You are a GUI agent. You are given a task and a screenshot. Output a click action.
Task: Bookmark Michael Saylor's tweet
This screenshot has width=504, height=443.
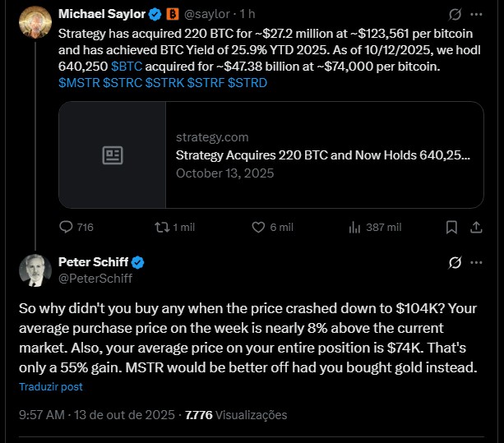pyautogui.click(x=451, y=228)
